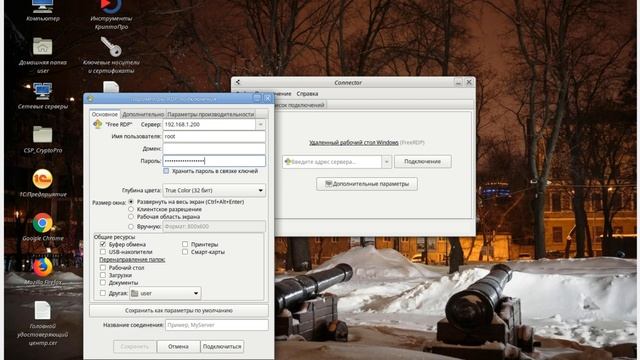
Task: Switch to Параметры производительности tab
Action: point(211,114)
